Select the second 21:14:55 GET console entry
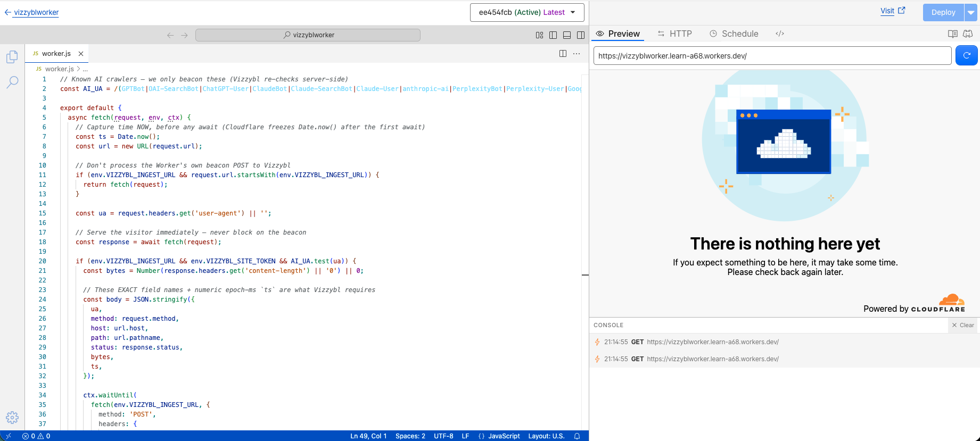This screenshot has width=980, height=441. 785,359
